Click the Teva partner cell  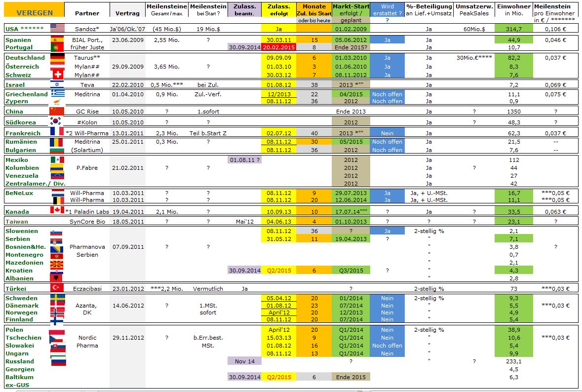click(87, 84)
